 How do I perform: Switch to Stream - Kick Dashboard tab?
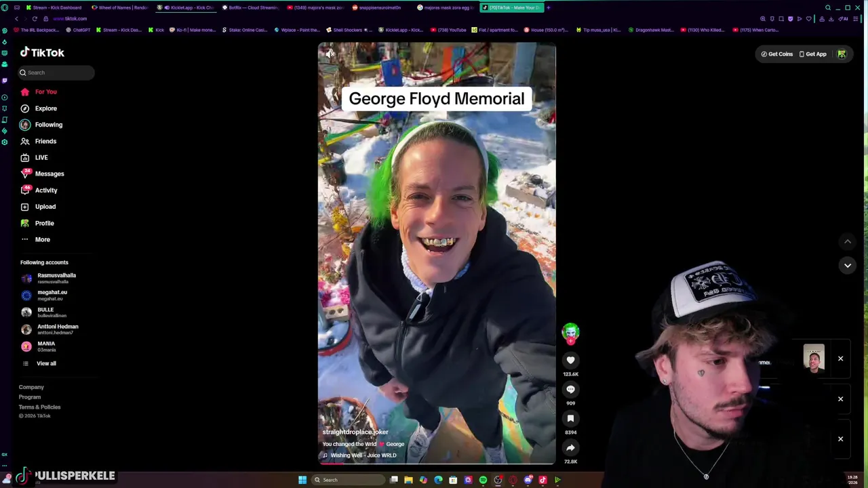pyautogui.click(x=53, y=7)
